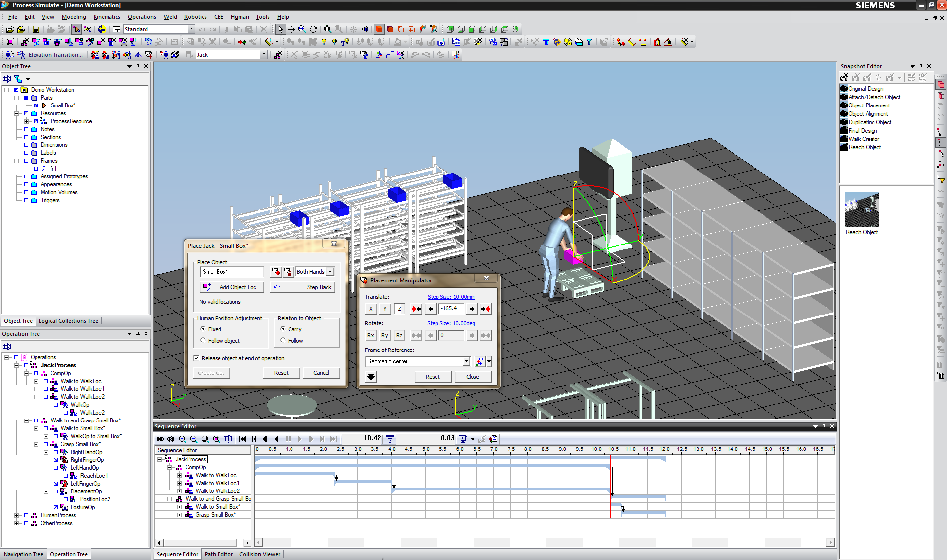Screen dimensions: 947x560
Task: Toggle checkbox next to Motion Volumes
Action: click(26, 192)
